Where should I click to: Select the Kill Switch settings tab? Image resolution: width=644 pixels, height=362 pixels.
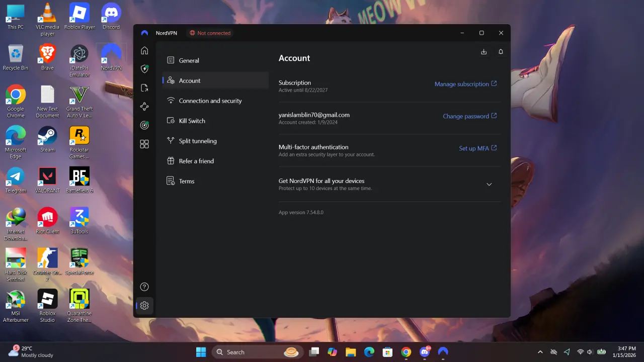215,121
